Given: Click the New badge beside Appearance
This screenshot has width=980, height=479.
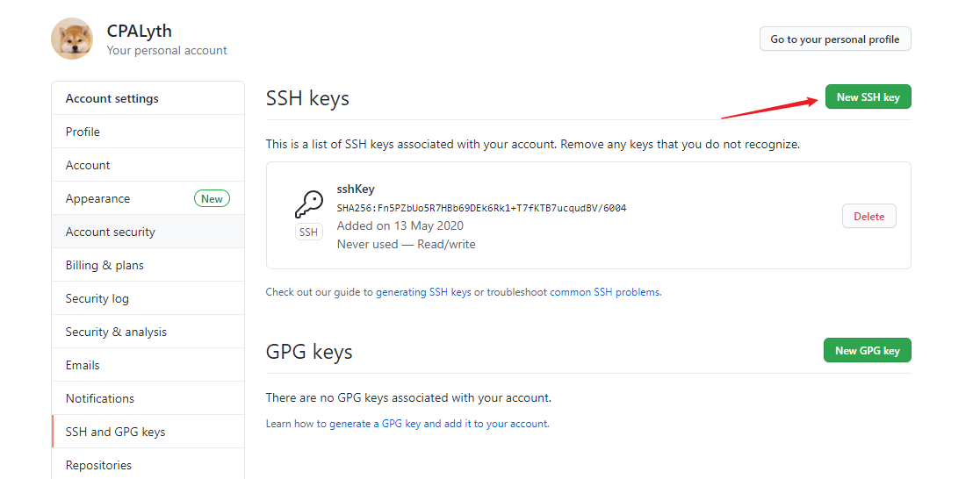Looking at the screenshot, I should tap(212, 199).
